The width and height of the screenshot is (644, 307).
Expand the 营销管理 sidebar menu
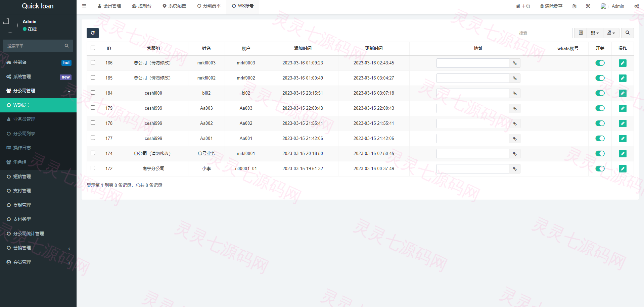(38, 248)
